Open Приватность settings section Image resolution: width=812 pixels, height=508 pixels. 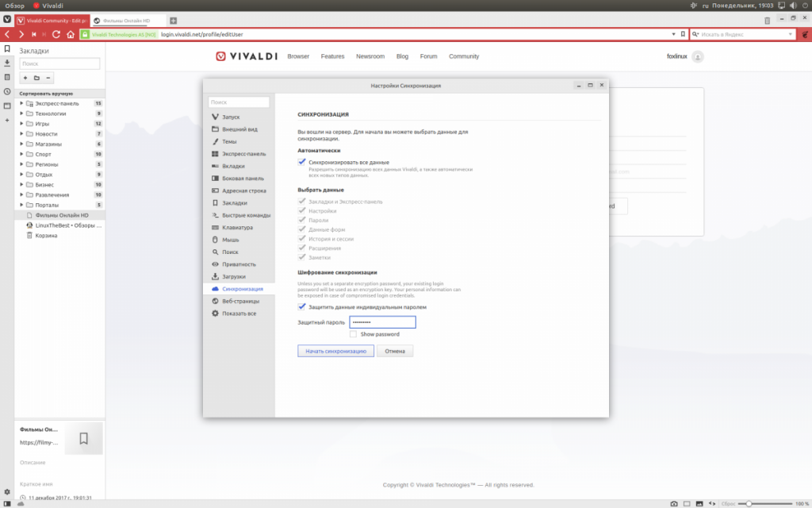239,264
